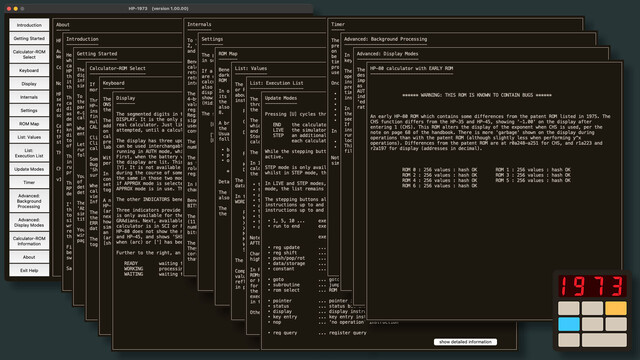View the Internals page
Viewport: 640px width, 360px height.
coord(29,97)
